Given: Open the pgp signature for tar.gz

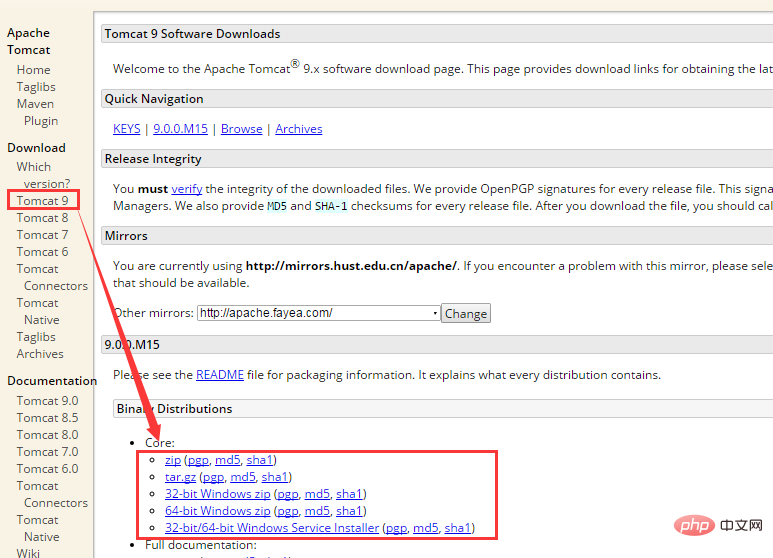Looking at the screenshot, I should click(x=213, y=477).
